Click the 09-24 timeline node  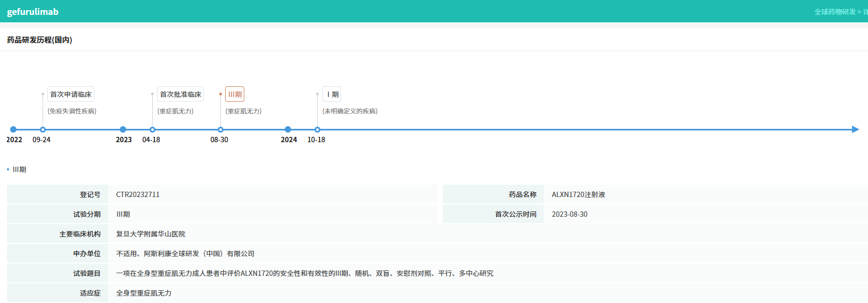tap(43, 129)
